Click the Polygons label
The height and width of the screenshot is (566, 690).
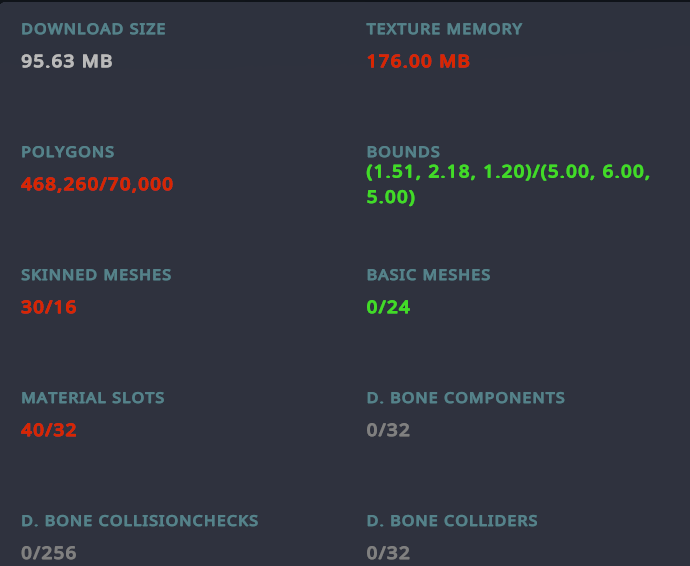pyautogui.click(x=68, y=152)
